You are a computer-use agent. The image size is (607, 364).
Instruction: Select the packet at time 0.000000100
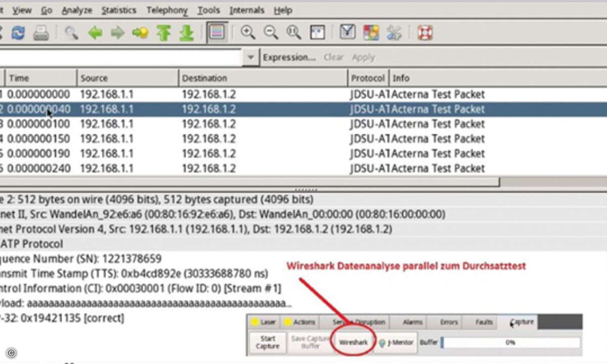[x=303, y=124]
